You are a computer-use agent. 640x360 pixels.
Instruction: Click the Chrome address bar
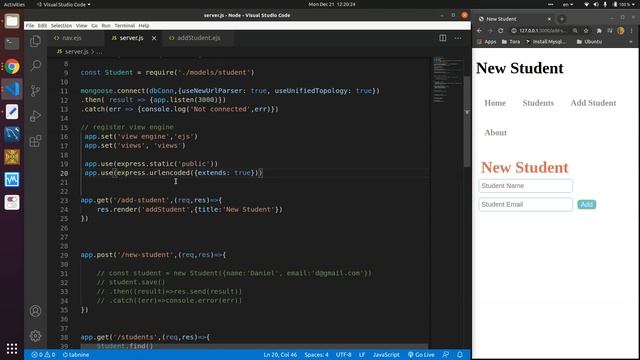[x=542, y=31]
